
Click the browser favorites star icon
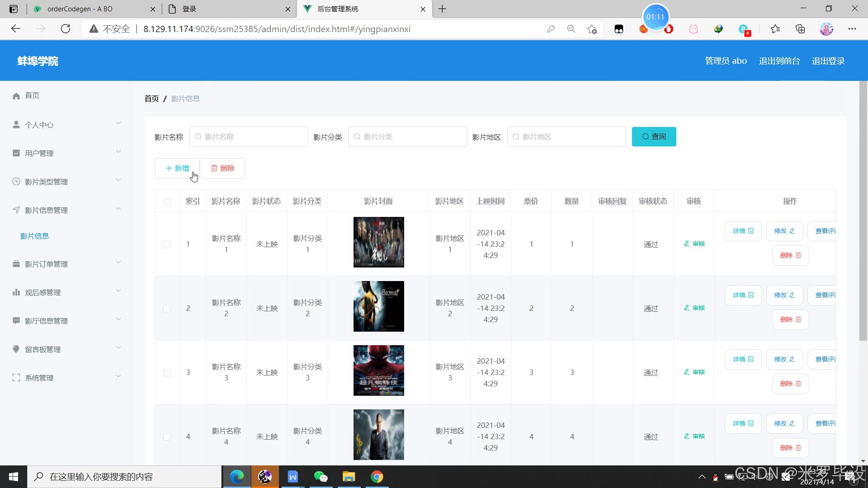(x=775, y=29)
